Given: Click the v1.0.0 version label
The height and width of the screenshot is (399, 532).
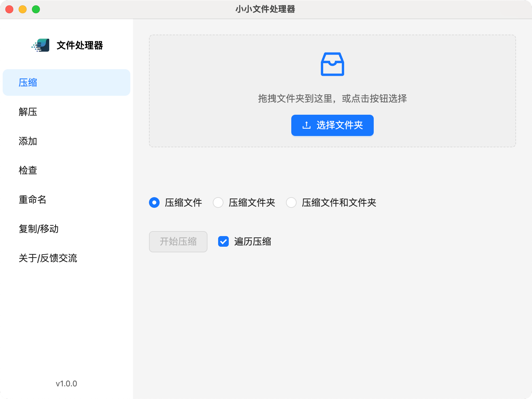Looking at the screenshot, I should (x=66, y=384).
